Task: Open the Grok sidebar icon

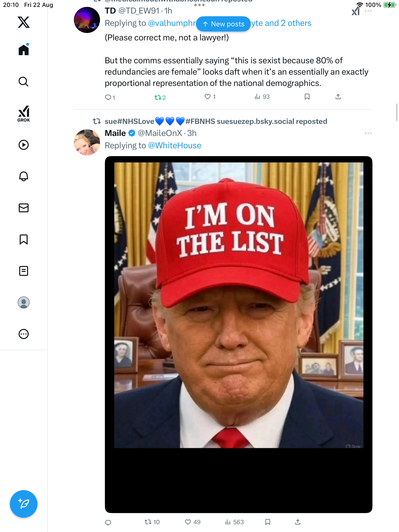Action: click(x=24, y=114)
